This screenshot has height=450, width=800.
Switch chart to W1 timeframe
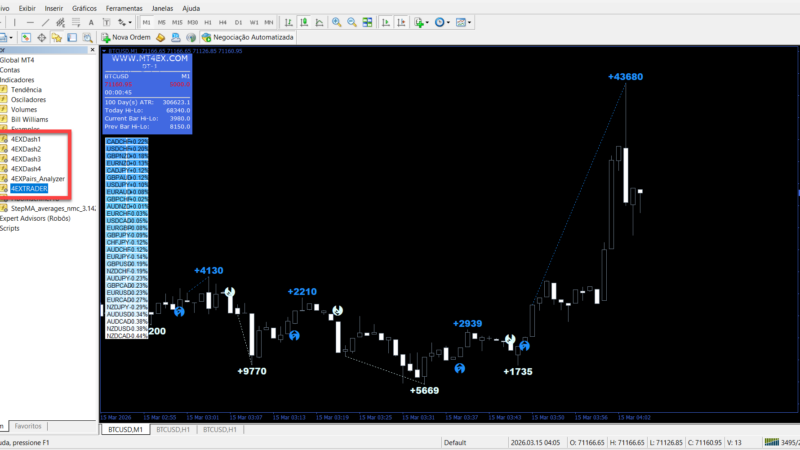point(254,22)
